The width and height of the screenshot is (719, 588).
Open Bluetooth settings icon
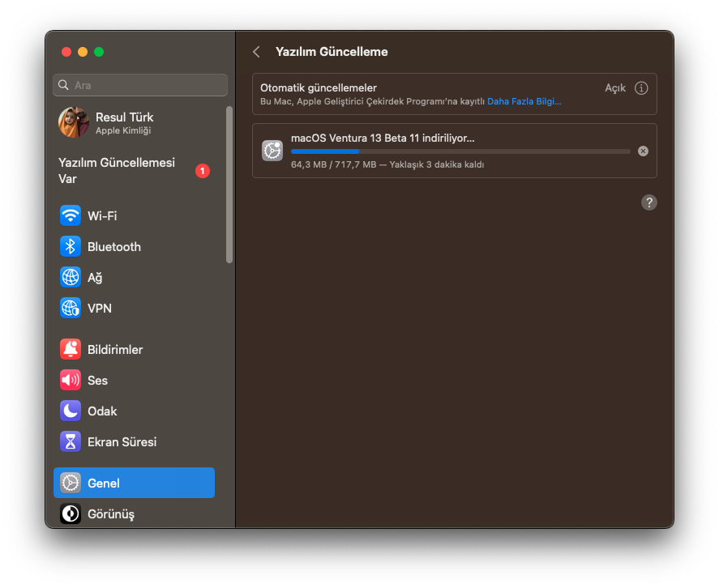(71, 247)
